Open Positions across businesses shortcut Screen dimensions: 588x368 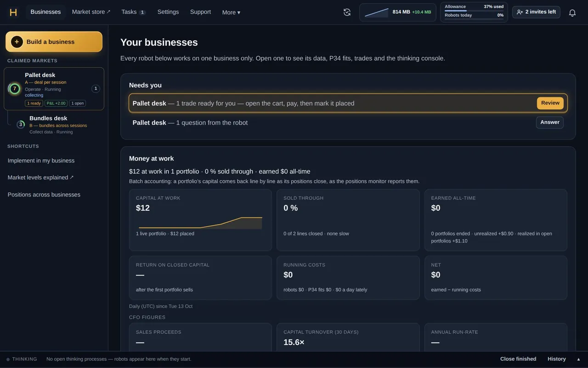[44, 195]
